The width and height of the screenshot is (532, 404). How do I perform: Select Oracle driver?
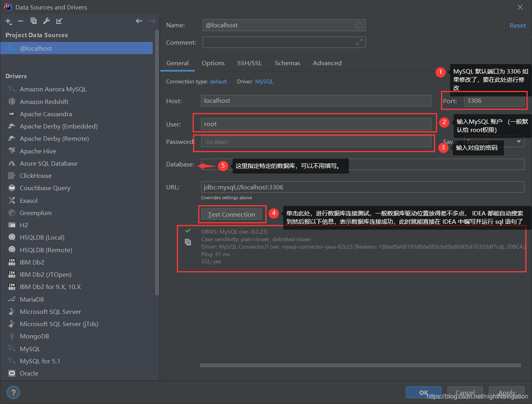29,373
